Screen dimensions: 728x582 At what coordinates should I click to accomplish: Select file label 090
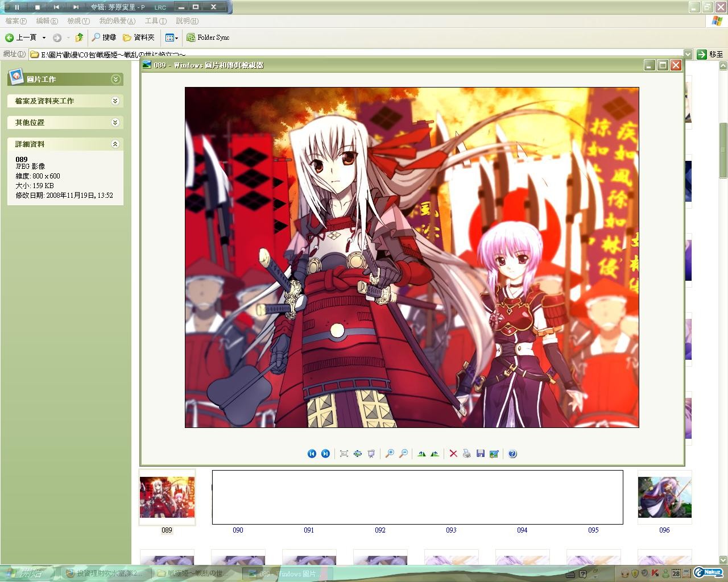(238, 530)
